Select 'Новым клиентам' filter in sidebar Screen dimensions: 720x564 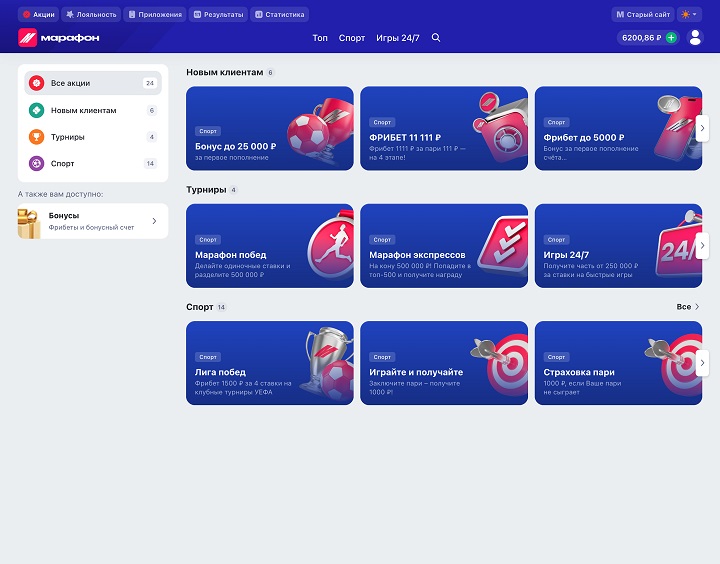click(84, 111)
